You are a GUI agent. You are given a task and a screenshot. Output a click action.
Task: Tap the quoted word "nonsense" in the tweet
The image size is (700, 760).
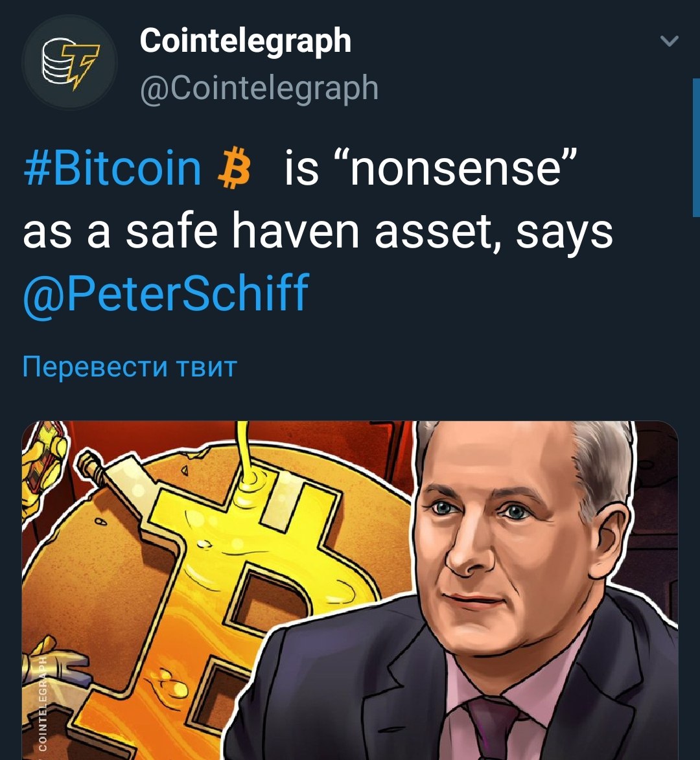430,168
